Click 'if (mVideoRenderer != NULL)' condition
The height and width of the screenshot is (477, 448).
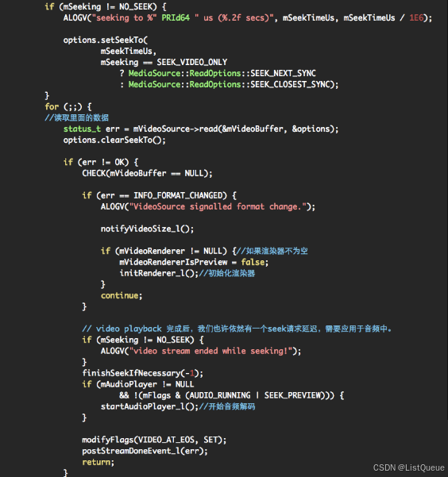coord(164,251)
